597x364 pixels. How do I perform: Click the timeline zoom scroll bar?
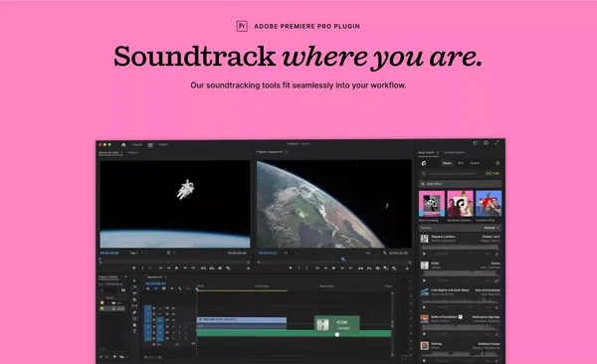click(153, 357)
